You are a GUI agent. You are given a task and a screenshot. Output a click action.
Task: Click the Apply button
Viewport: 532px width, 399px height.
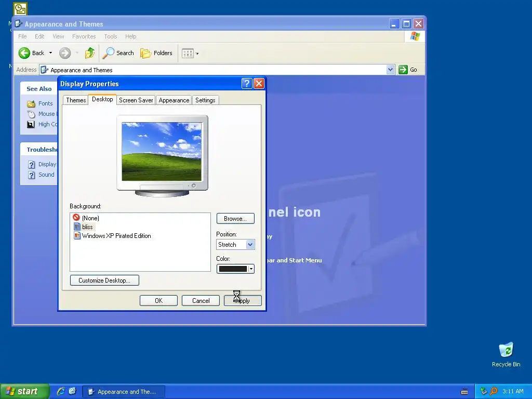[x=243, y=301]
